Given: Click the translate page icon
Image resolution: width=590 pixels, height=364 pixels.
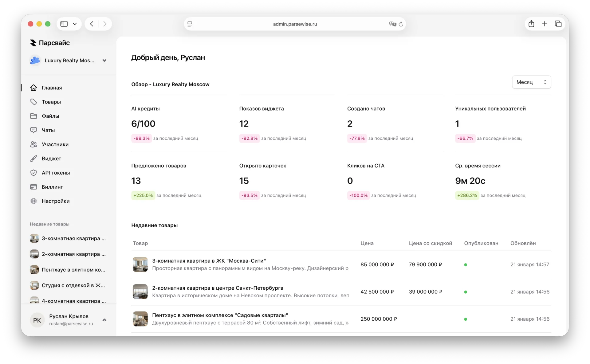Looking at the screenshot, I should (392, 24).
